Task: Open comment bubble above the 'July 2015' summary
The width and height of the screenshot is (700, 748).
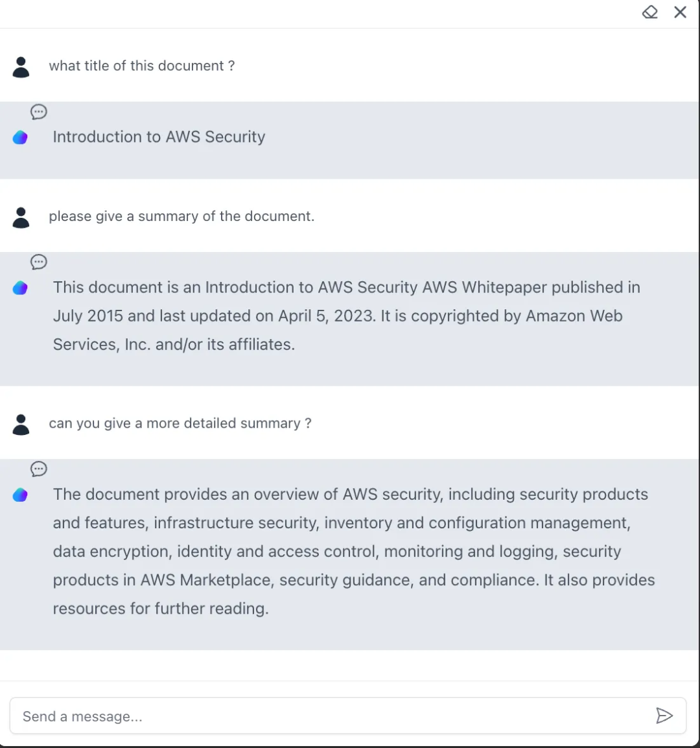Action: click(x=39, y=262)
